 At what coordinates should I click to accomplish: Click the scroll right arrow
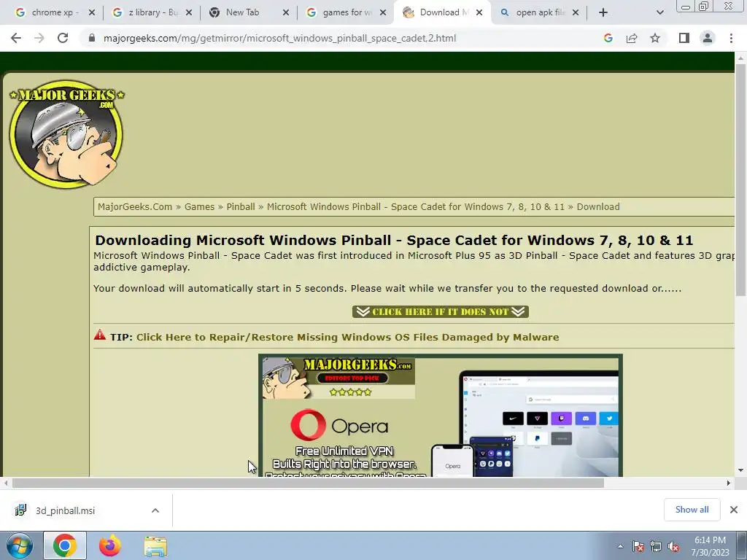click(729, 483)
